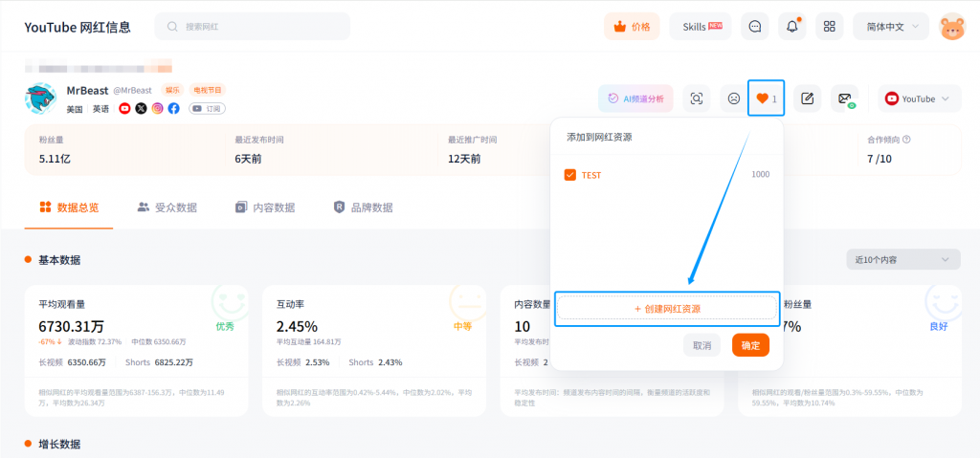The width and height of the screenshot is (980, 458).
Task: Click the 添加到网红资源 popup title
Action: click(x=599, y=137)
